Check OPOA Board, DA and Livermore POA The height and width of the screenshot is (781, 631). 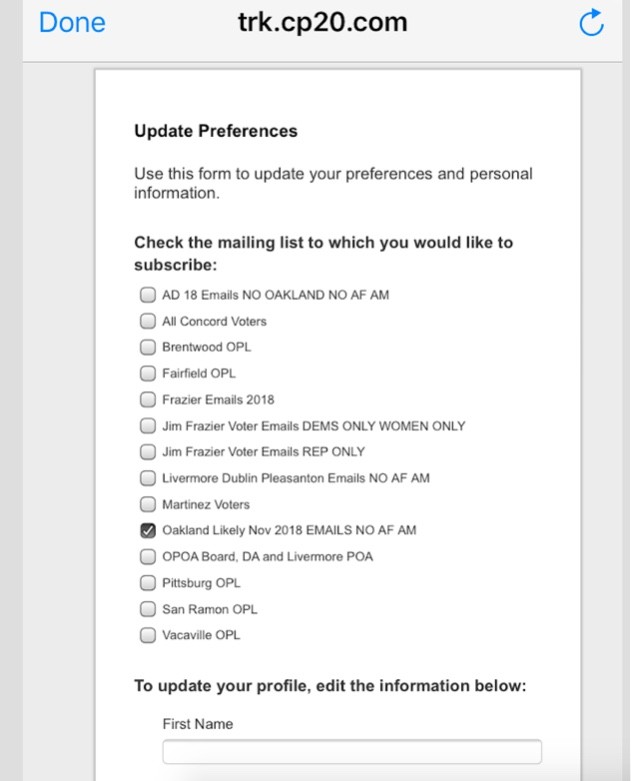point(147,556)
